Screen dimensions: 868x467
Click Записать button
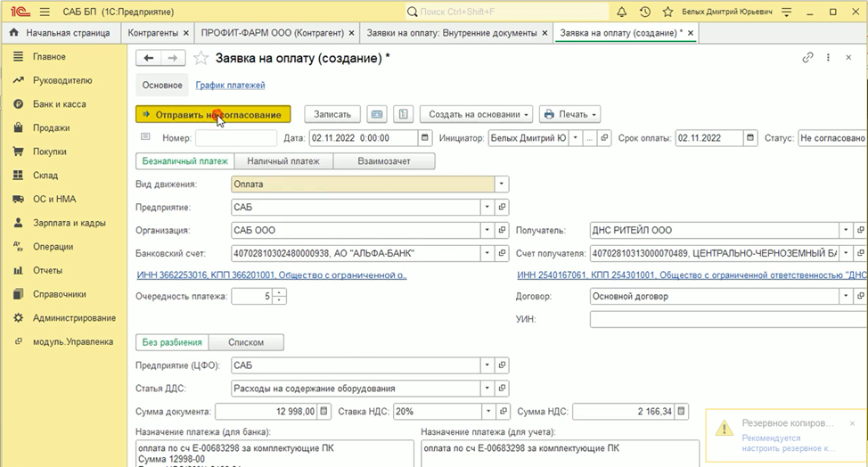tap(332, 114)
